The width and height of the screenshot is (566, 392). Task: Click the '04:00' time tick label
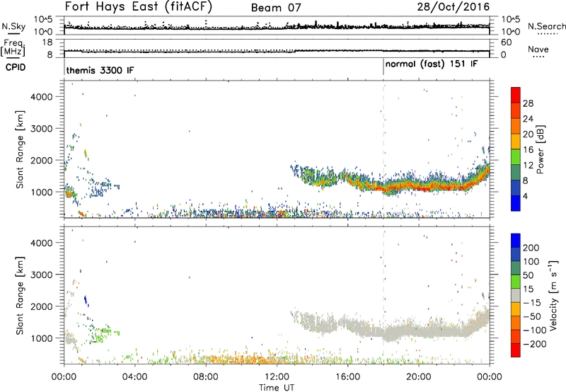135,377
